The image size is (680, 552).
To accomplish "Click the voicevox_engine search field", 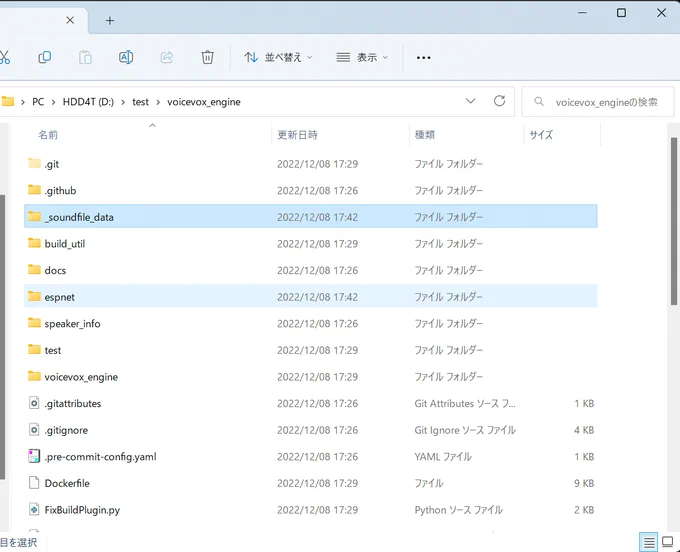I will [x=598, y=102].
